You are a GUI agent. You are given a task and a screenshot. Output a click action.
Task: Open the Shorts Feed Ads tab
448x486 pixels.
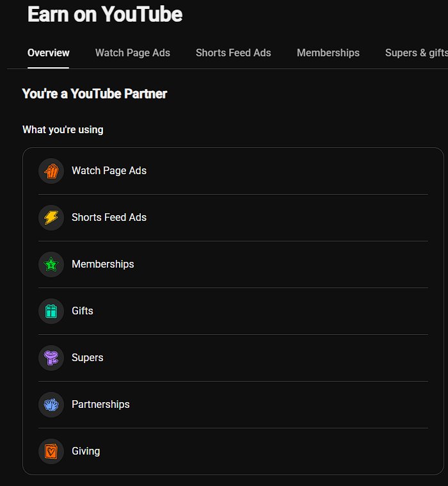tap(234, 53)
